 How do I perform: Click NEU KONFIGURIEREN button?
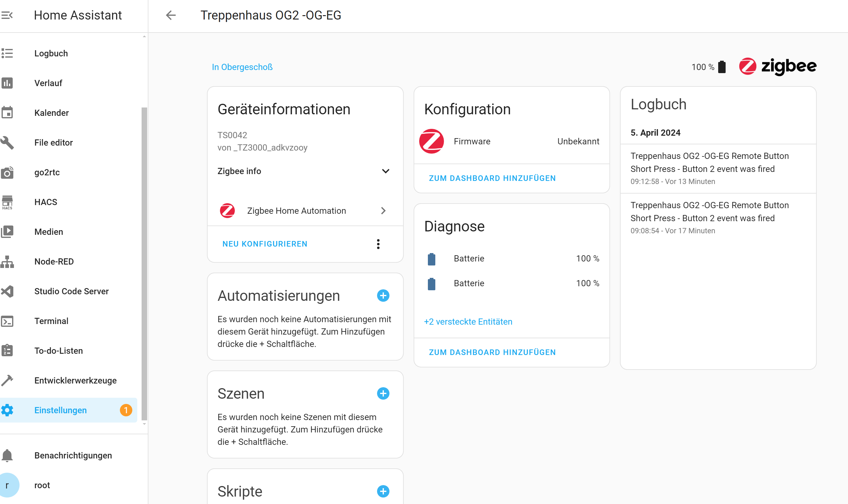tap(265, 244)
